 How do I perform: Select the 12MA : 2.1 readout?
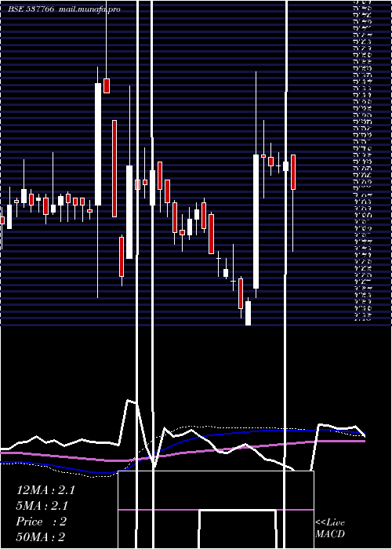point(45,490)
